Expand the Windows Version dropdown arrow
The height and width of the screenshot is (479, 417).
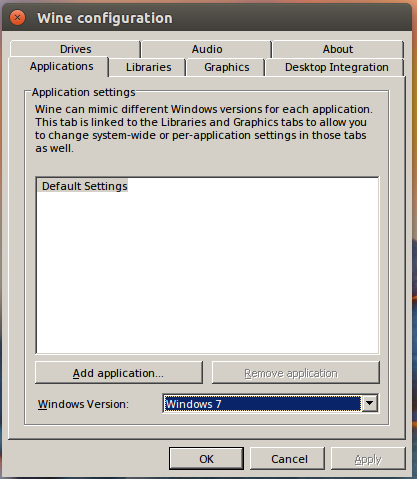369,404
